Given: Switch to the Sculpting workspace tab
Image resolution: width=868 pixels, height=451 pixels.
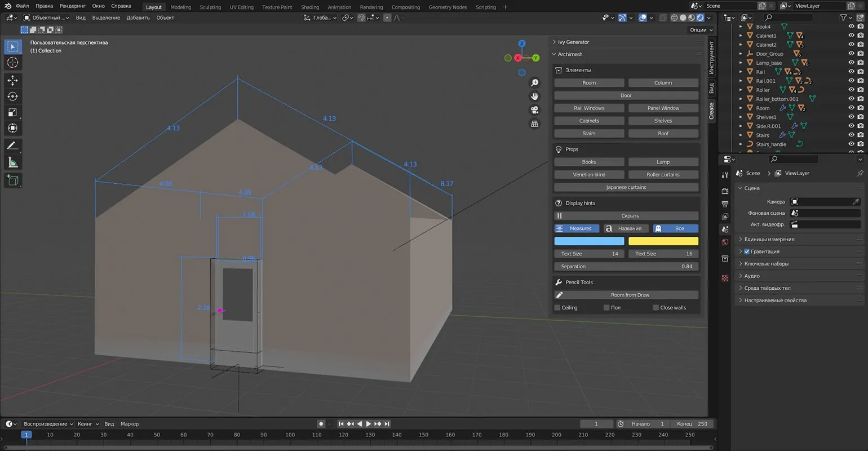Looking at the screenshot, I should (210, 7).
